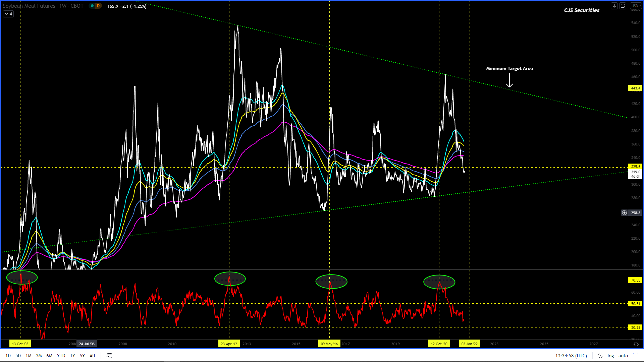Screen dimensions: 644x362
Task: Open timezone menu at 13:24:58 (UTC)
Action: 571,356
